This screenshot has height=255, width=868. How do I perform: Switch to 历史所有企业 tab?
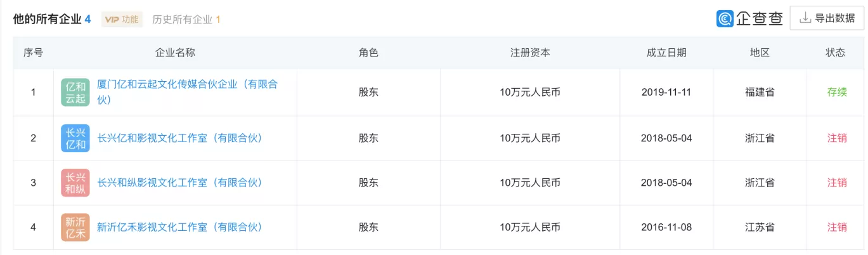click(x=186, y=20)
